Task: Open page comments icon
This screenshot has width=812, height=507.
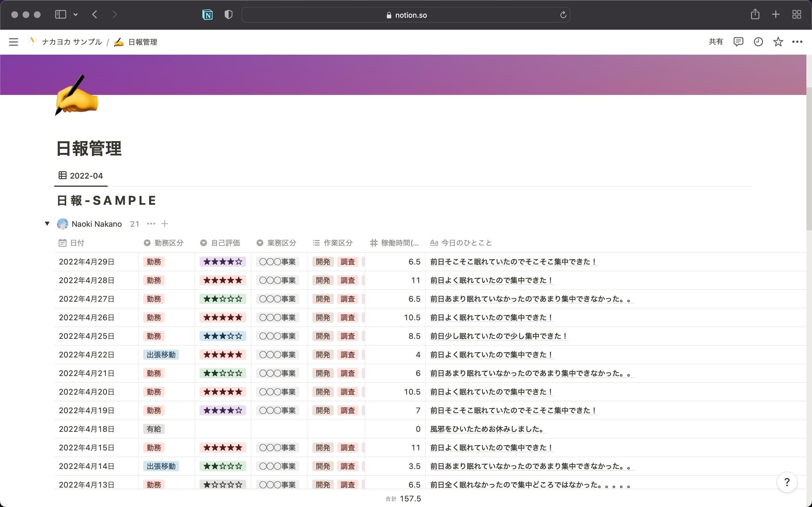Action: tap(738, 42)
